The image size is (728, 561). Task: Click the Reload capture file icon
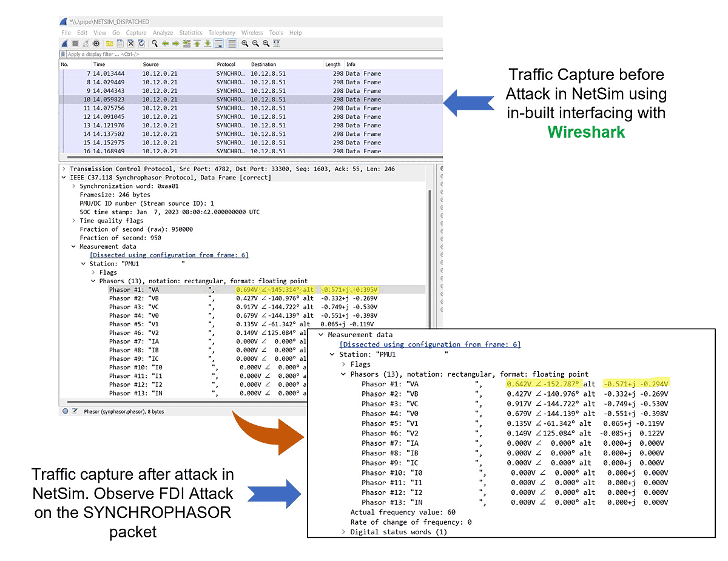(141, 44)
